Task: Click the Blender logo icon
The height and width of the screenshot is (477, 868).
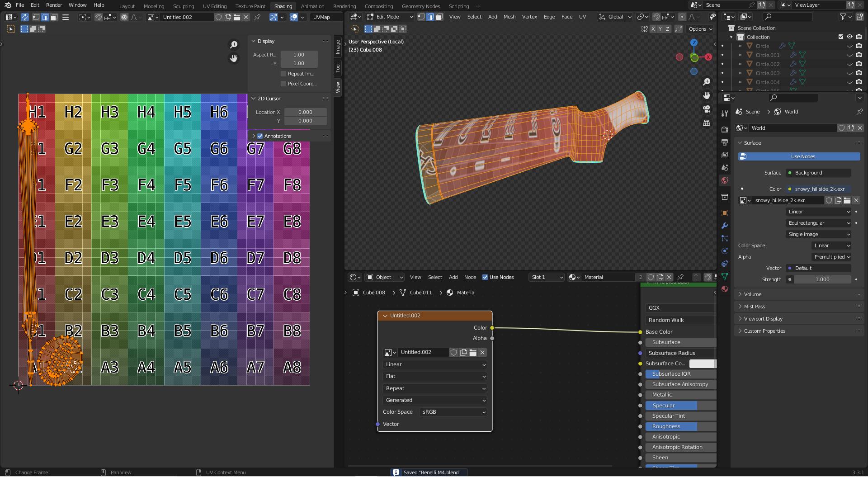Action: [8, 5]
